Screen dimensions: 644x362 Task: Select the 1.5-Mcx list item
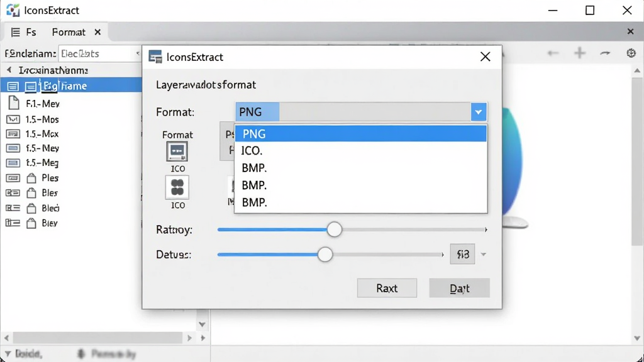click(42, 134)
